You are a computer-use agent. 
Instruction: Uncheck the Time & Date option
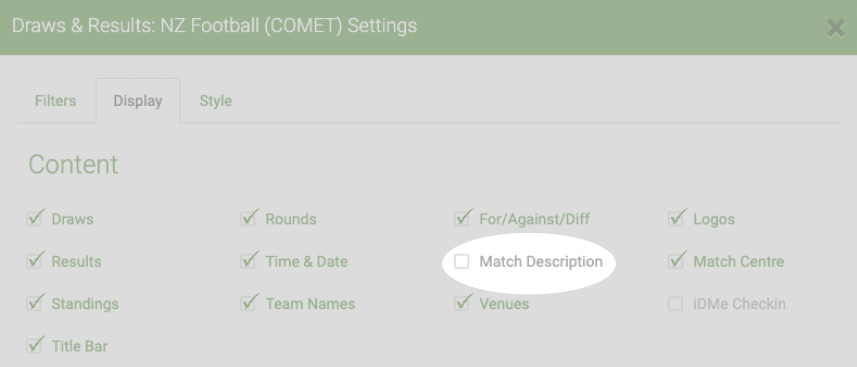[248, 261]
